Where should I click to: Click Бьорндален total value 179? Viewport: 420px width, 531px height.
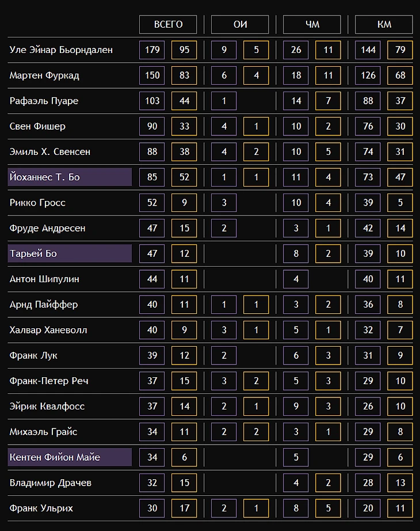click(x=152, y=50)
